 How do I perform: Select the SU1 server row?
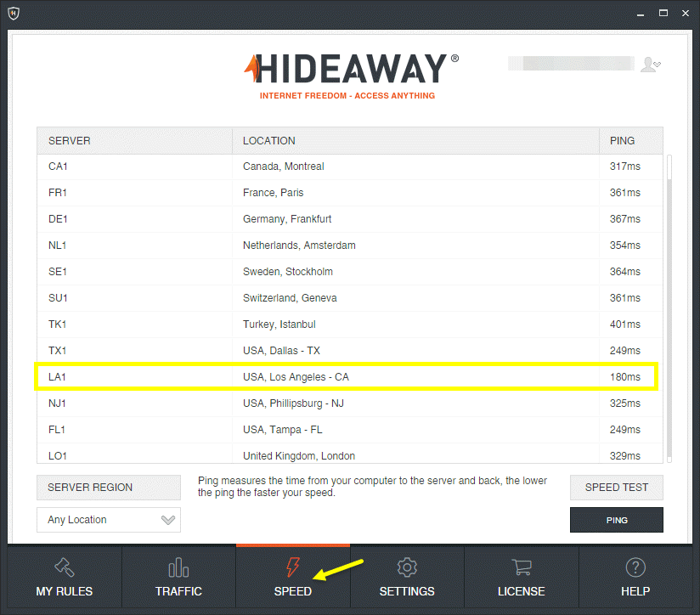coord(349,298)
